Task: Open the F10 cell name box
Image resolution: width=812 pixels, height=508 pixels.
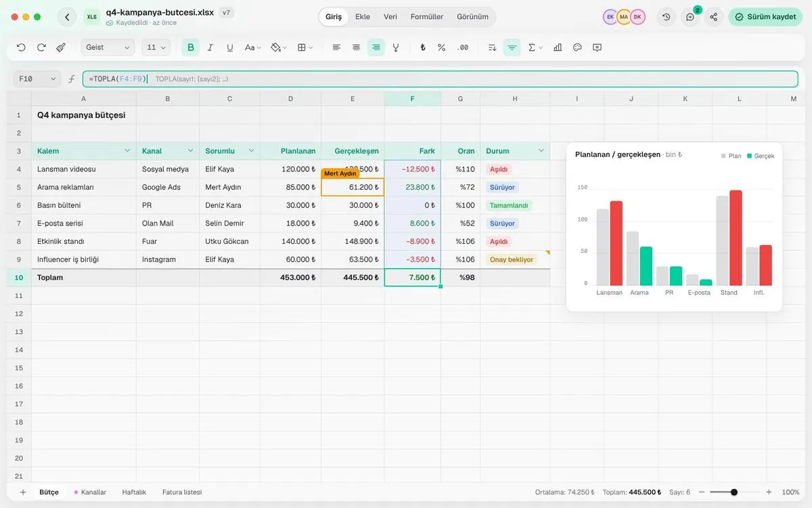Action: point(37,79)
